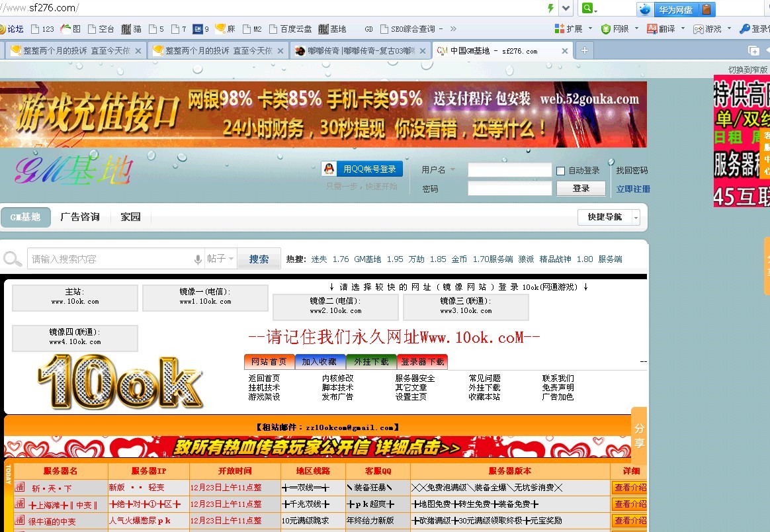Click 找回密码 link

pyautogui.click(x=632, y=171)
